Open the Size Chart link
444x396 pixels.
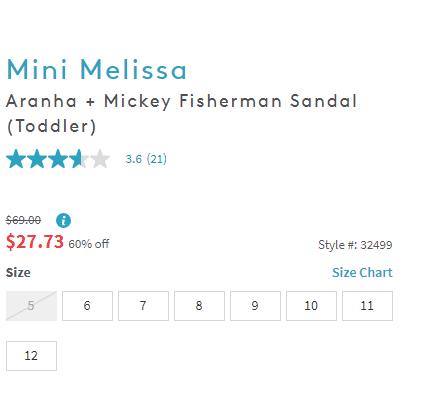point(362,273)
